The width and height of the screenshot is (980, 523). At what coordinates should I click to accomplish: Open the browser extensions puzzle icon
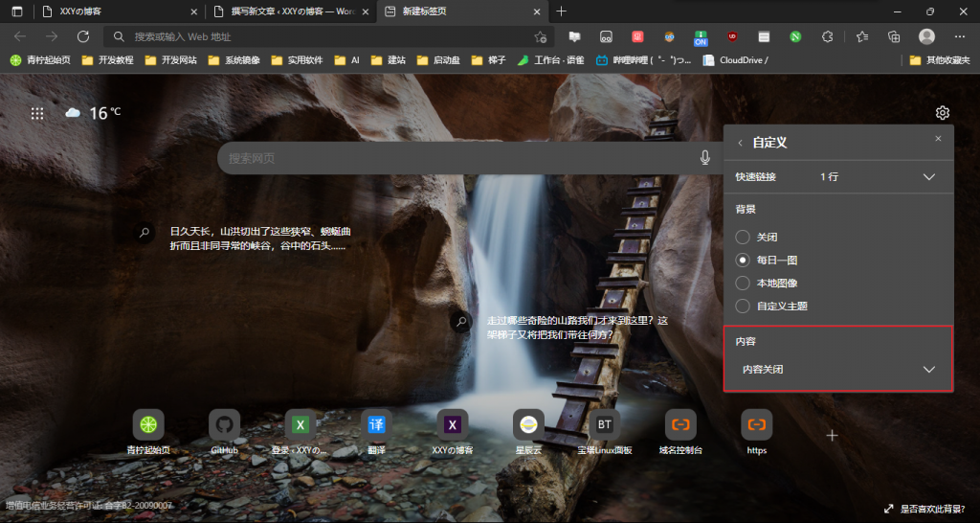click(x=828, y=36)
